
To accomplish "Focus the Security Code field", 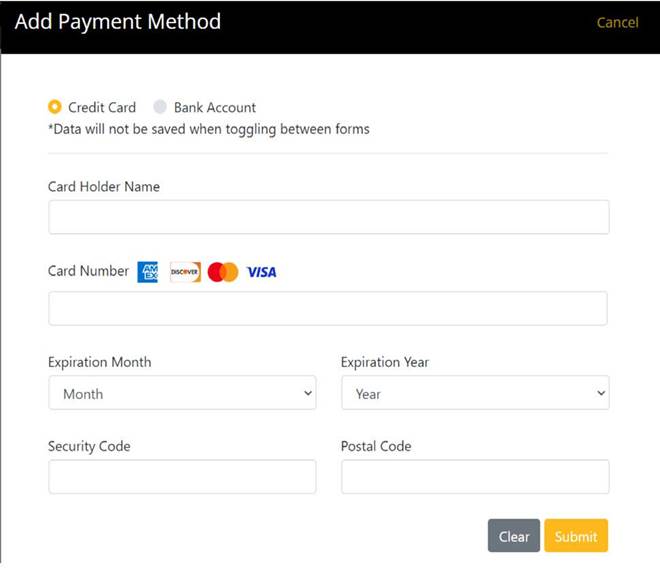I will [182, 477].
